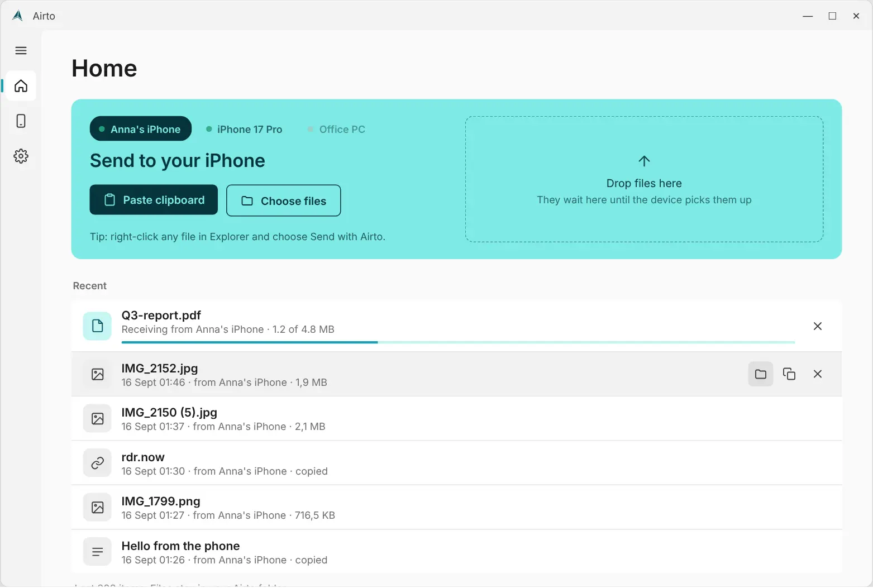Copy IMG_2152.jpg to clipboard
The image size is (873, 588).
point(789,374)
